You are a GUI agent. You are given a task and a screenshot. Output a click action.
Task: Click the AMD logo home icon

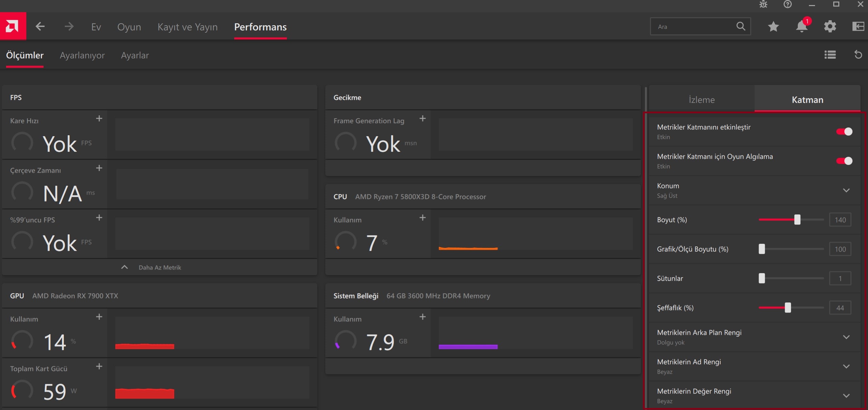tap(13, 26)
